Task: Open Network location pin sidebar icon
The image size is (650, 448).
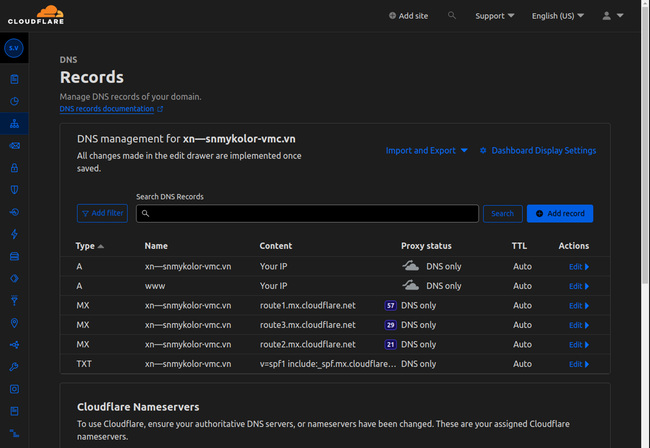Action: click(x=14, y=323)
